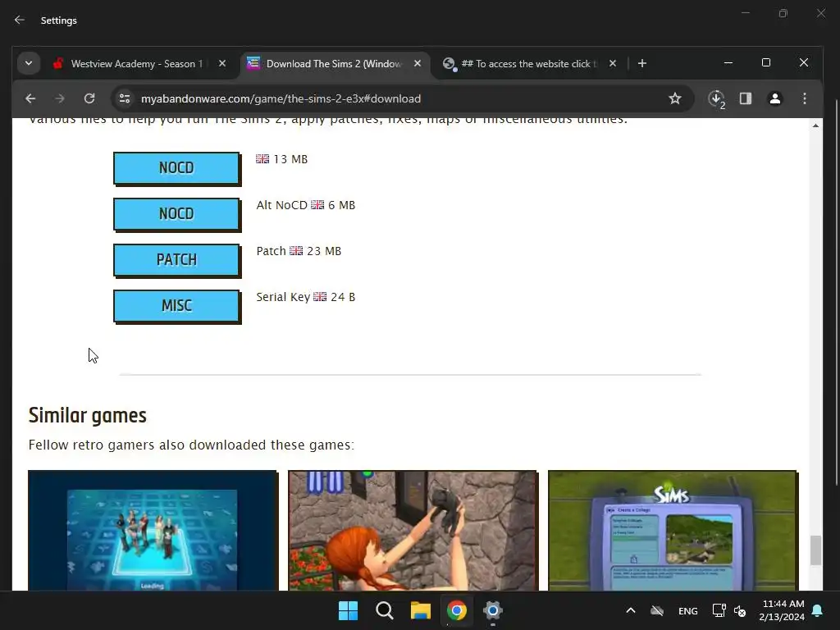Viewport: 840px width, 630px height.
Task: Click the myabandonware.com address bar
Action: coord(396,98)
